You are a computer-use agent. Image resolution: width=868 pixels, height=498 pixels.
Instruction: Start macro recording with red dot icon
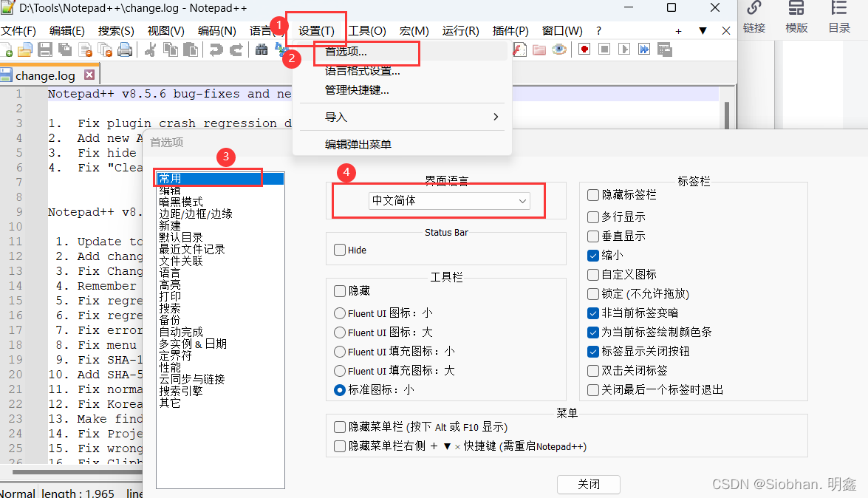pos(584,50)
